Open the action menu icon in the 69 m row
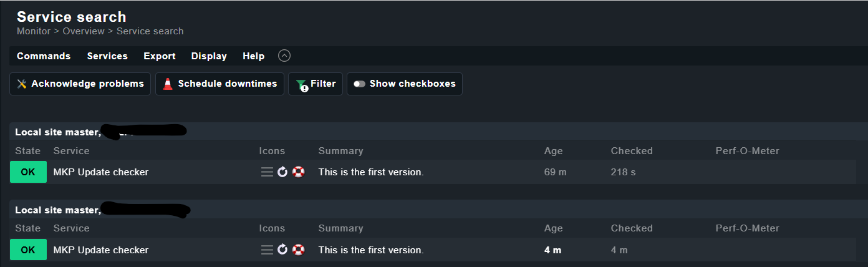The image size is (868, 267). click(267, 172)
